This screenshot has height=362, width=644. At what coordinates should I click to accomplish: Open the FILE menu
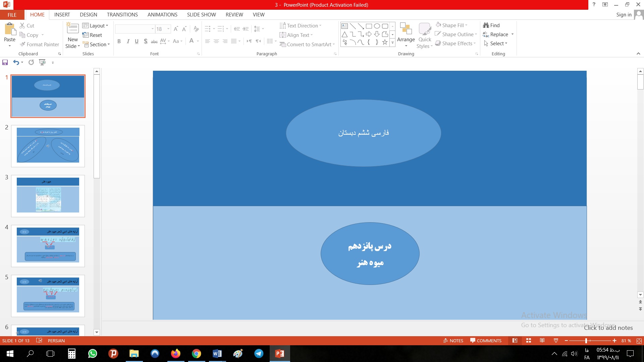pyautogui.click(x=12, y=15)
